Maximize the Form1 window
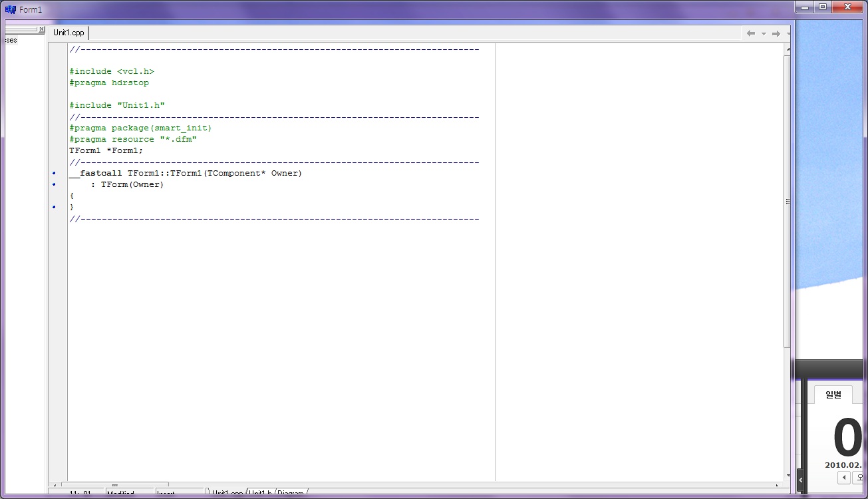The height and width of the screenshot is (499, 868). tap(822, 7)
